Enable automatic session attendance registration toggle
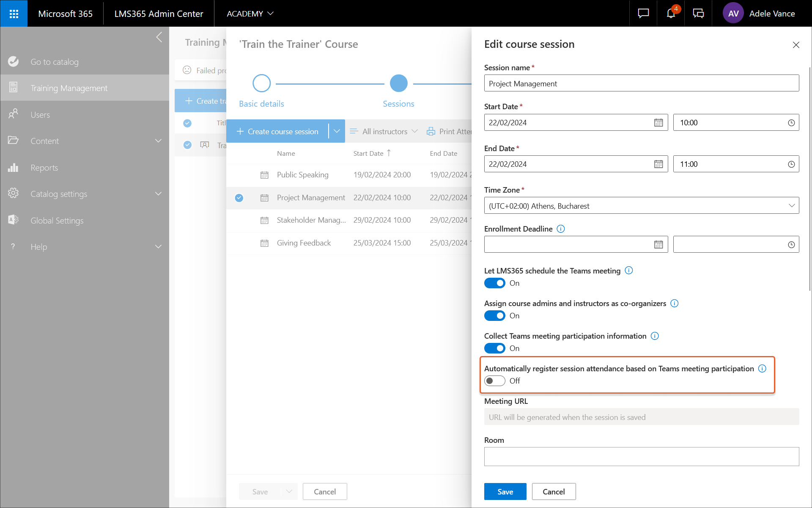Viewport: 812px width, 508px height. click(494, 381)
